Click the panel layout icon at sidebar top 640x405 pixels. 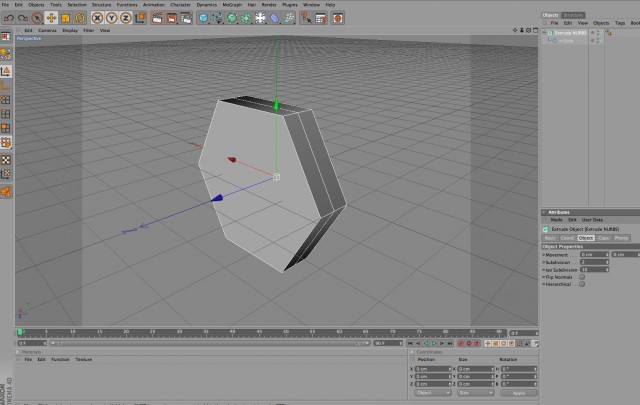pos(6,37)
